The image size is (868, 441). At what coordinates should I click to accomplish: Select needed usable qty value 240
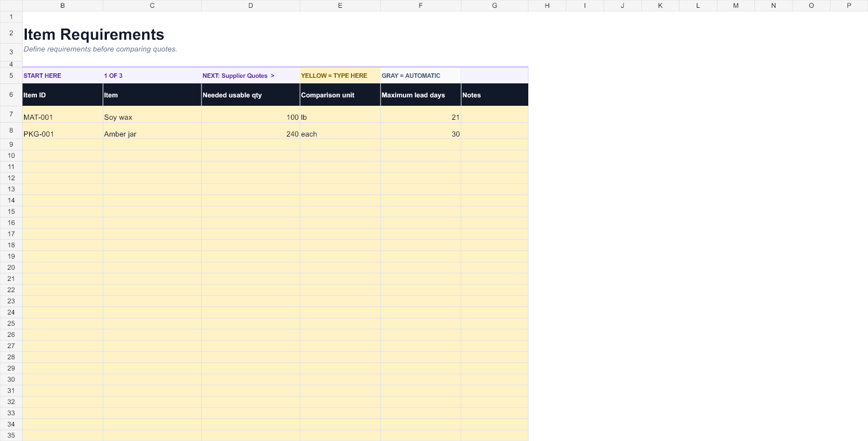[x=251, y=131]
